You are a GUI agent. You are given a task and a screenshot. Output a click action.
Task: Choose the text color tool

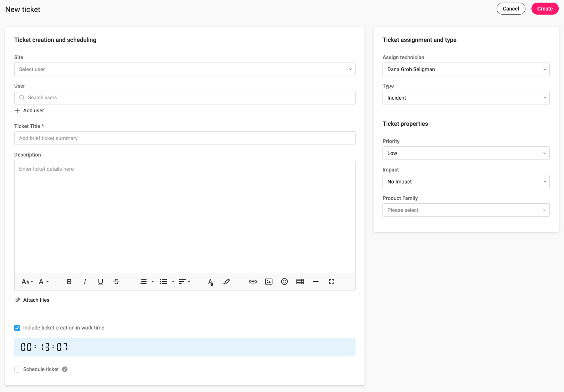(210, 282)
